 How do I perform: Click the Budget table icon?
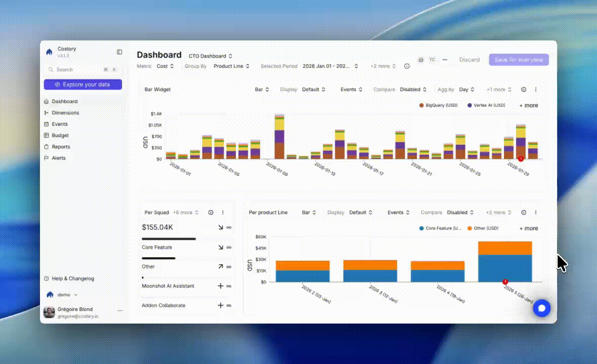[47, 135]
